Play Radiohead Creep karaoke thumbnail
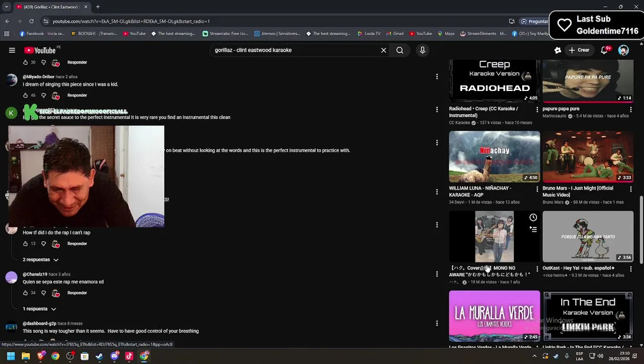 click(x=494, y=81)
